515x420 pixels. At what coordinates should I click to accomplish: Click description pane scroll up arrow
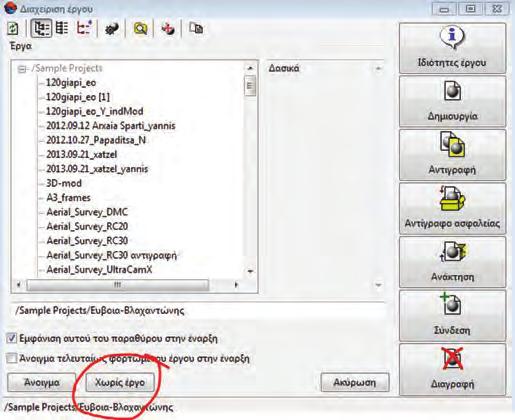click(378, 69)
